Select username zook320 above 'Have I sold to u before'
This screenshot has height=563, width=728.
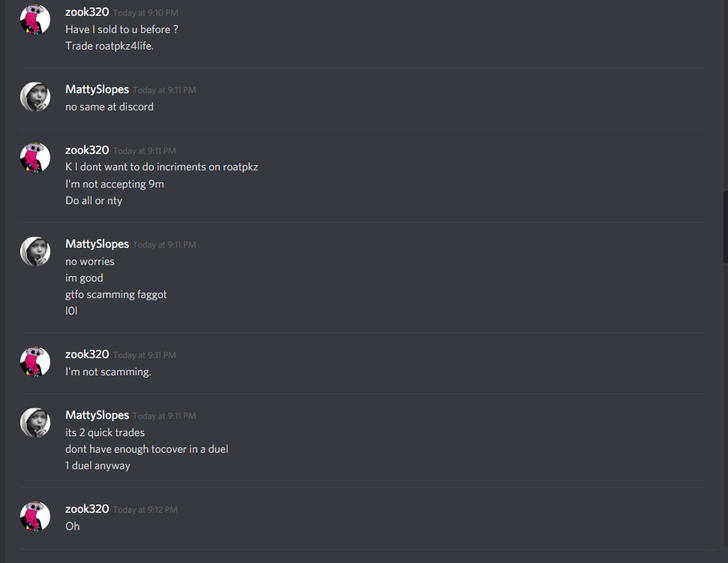tap(87, 12)
